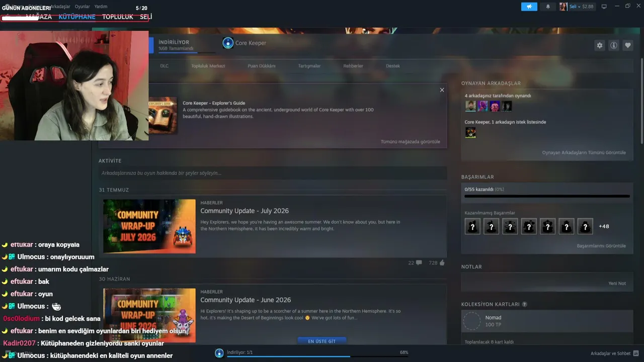
Task: Open the second friend avatar in played-by list
Action: point(482,106)
